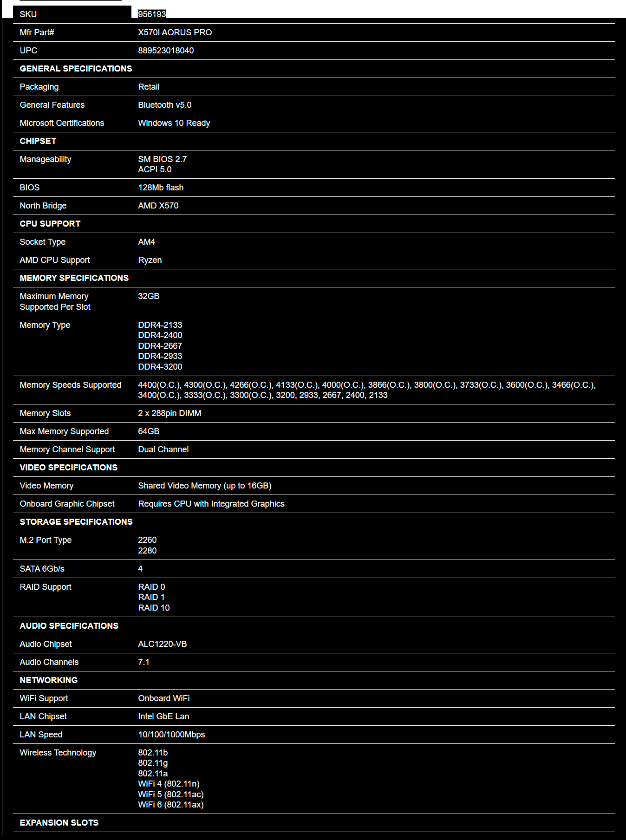Click Socket Type value AM4
Image resolution: width=626 pixels, height=840 pixels.
pos(147,242)
